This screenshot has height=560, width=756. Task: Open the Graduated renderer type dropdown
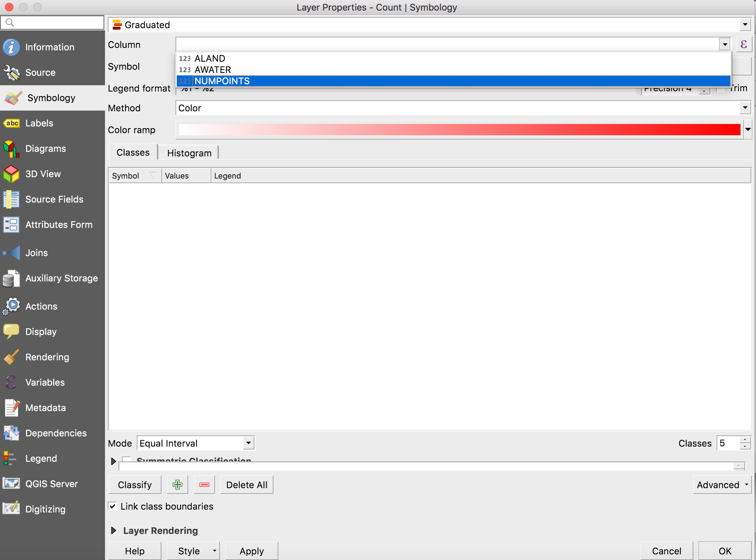429,25
